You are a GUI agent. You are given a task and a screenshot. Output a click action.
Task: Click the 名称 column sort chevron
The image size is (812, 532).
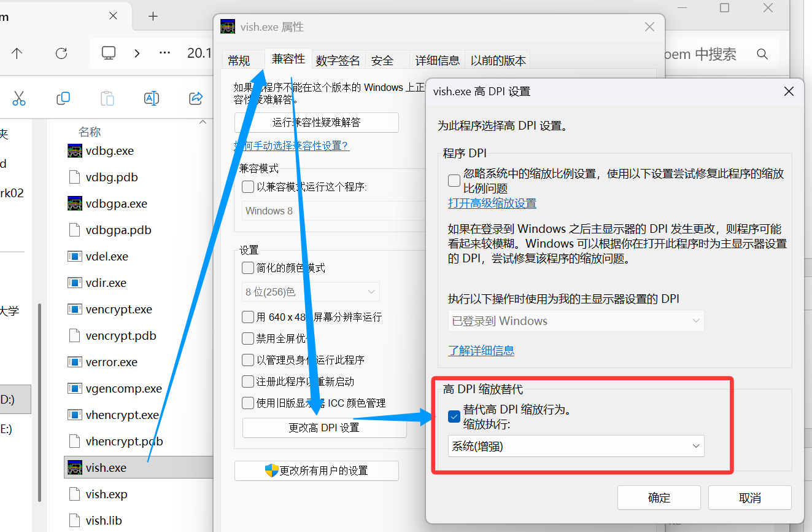(x=203, y=122)
